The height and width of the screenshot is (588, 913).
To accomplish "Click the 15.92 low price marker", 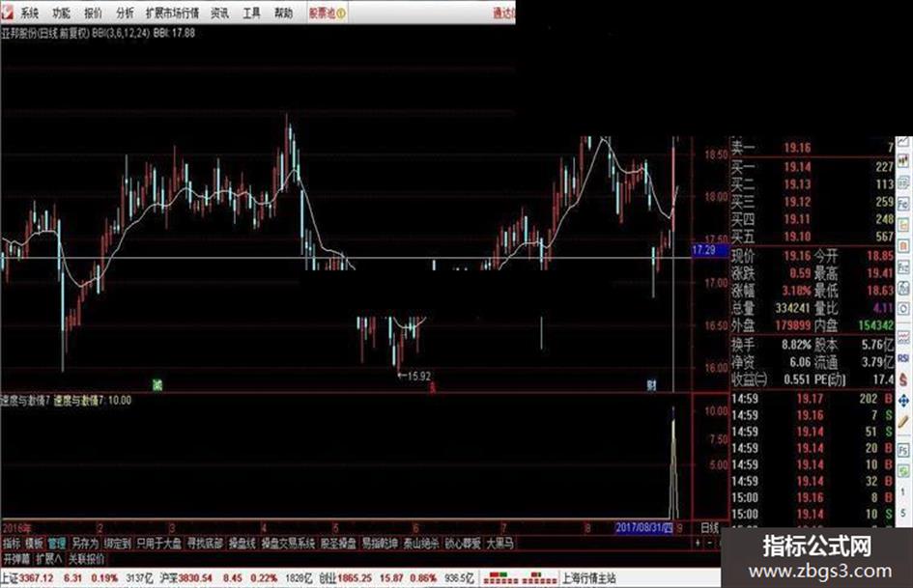I will click(414, 377).
